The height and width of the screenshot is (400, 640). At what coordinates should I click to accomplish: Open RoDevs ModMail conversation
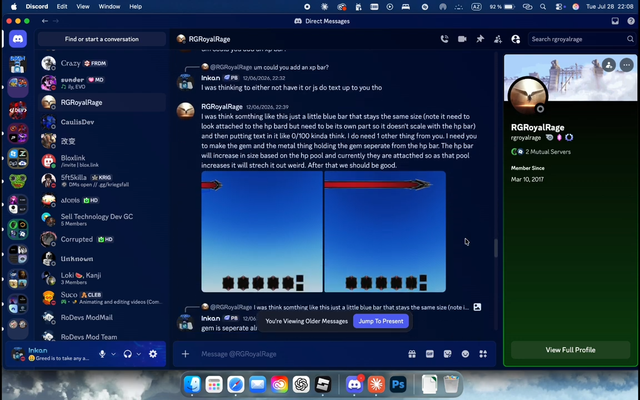click(x=102, y=318)
